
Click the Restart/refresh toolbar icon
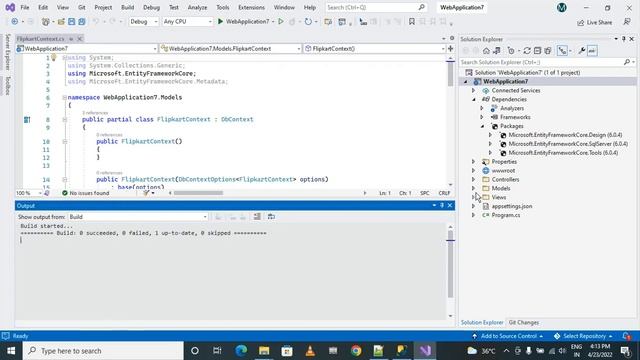(x=308, y=22)
